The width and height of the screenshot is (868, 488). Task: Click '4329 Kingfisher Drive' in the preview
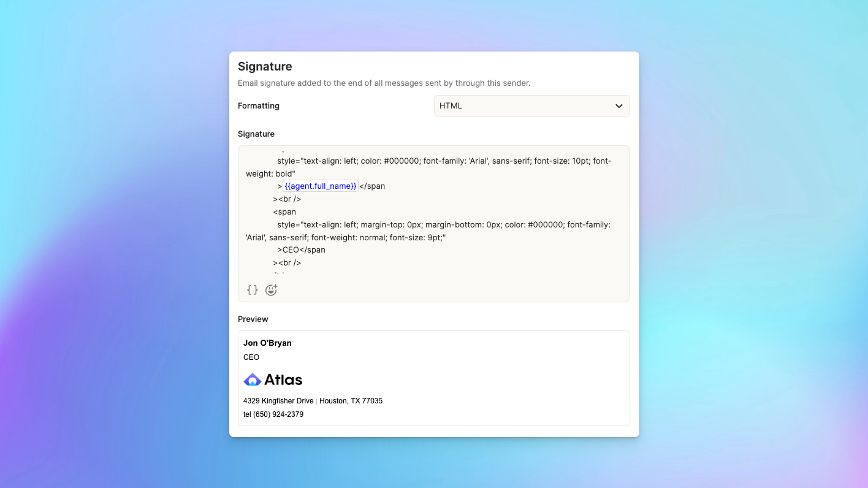[278, 401]
